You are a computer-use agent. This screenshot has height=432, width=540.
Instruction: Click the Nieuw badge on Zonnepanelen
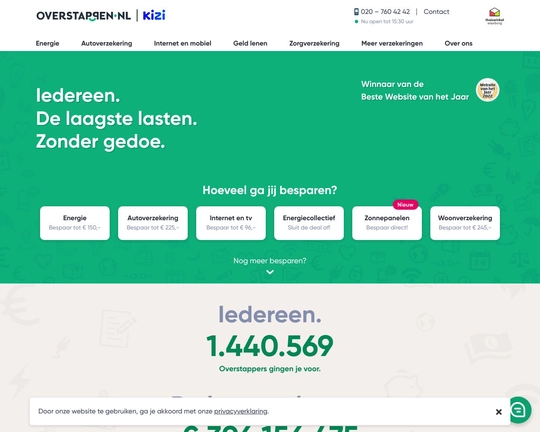tap(405, 205)
